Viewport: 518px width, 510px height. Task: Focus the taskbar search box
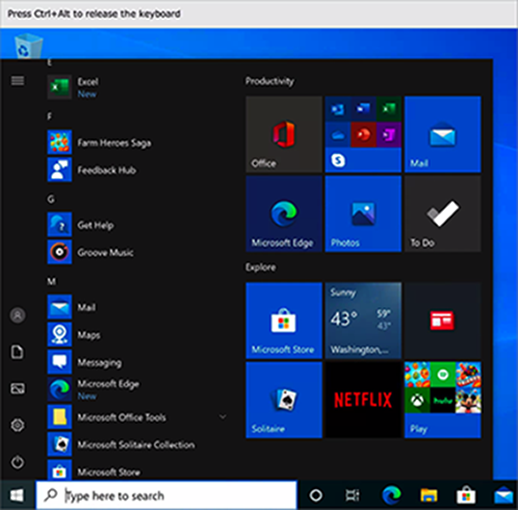[166, 495]
